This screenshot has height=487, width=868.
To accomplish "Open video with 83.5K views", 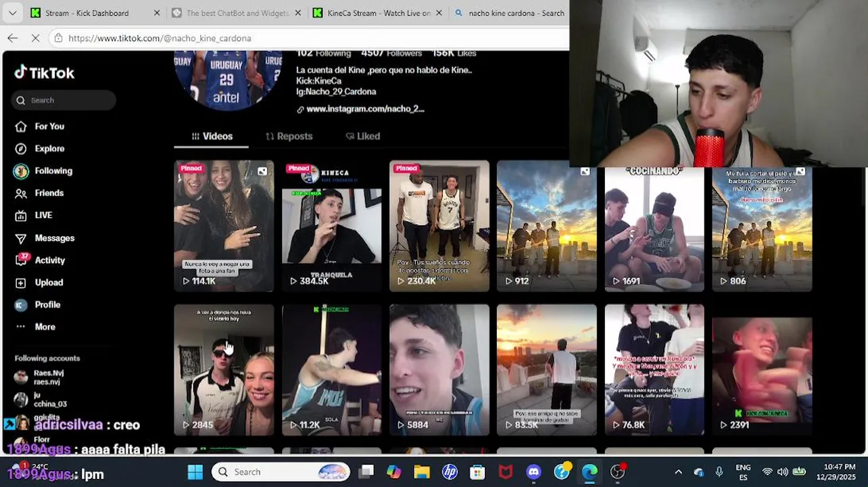I will tap(547, 370).
